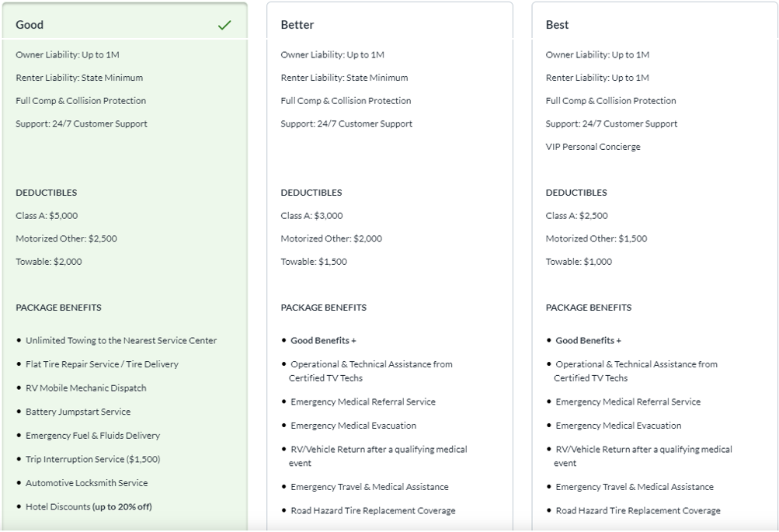Click Better plan's Towable $1,500 deductible
The height and width of the screenshot is (532, 779).
(x=314, y=262)
